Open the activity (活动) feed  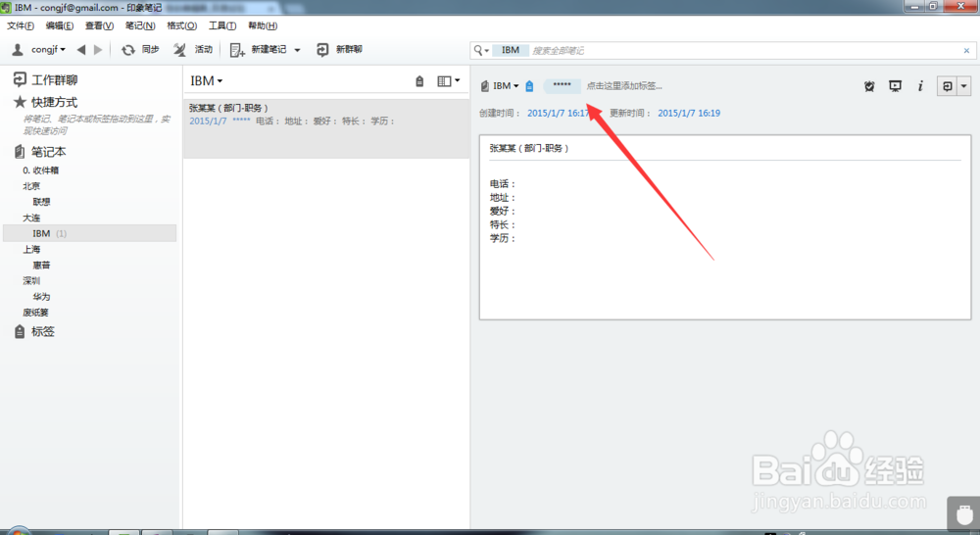click(193, 49)
